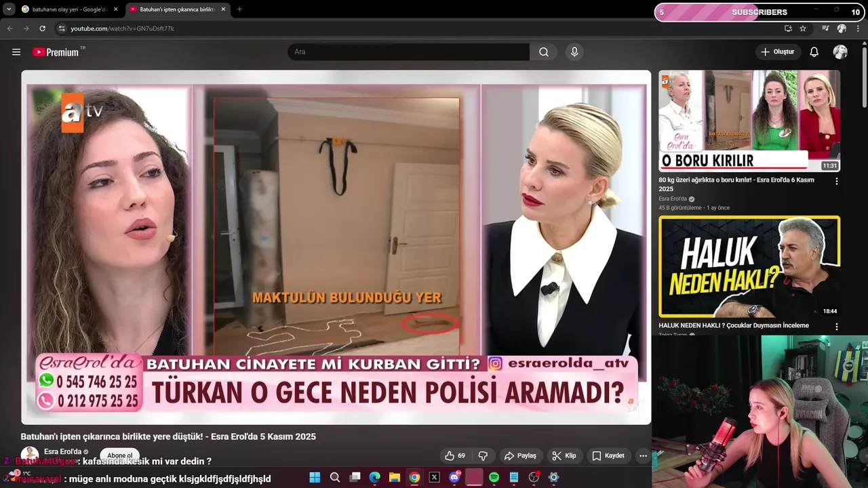Close the 'batuhanın olay yeri' tab
Viewport: 868px width, 488px height.
coord(115,9)
